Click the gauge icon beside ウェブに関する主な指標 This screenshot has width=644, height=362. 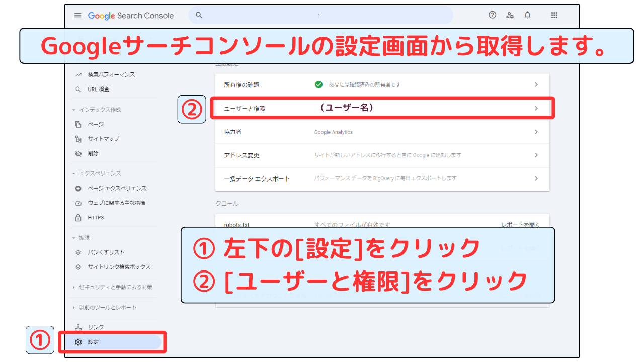click(x=78, y=203)
